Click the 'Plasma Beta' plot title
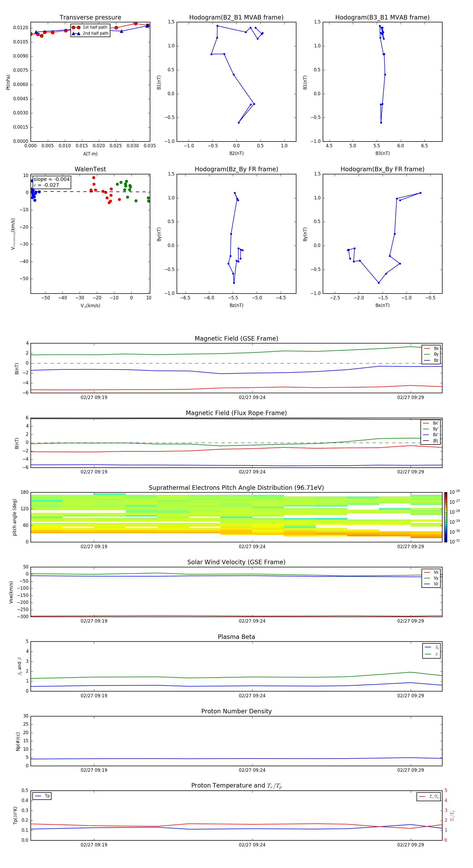 tap(236, 637)
